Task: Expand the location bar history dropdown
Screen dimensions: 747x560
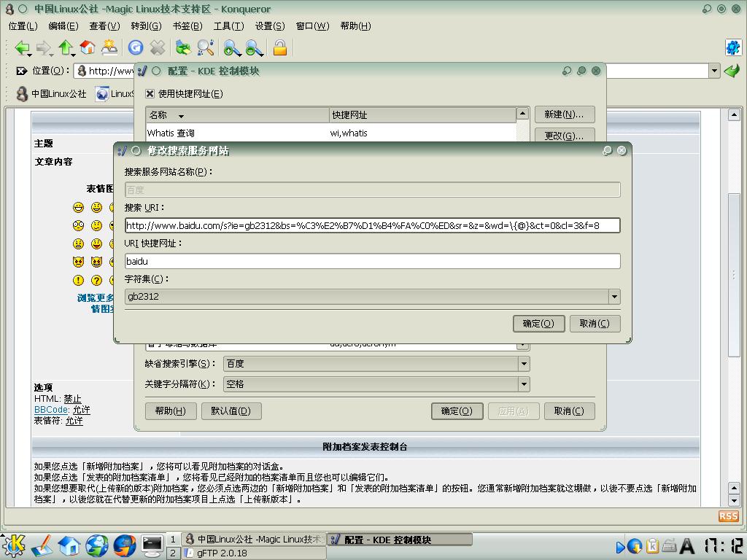Action: tap(713, 71)
